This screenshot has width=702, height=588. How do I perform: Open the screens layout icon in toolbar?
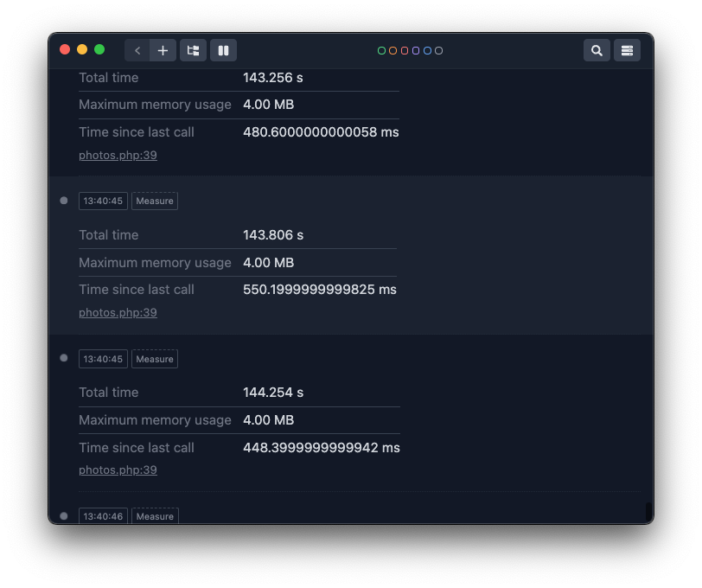193,50
